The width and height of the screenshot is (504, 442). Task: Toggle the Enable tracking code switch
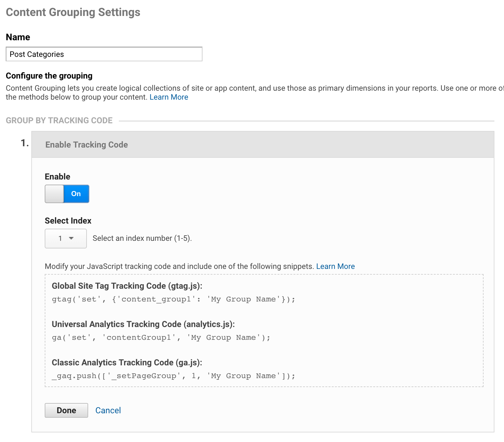click(x=67, y=194)
